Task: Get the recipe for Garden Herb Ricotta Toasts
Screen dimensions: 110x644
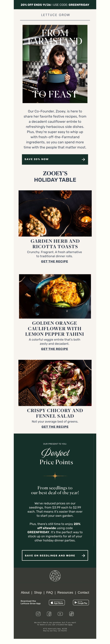Action: [55, 261]
